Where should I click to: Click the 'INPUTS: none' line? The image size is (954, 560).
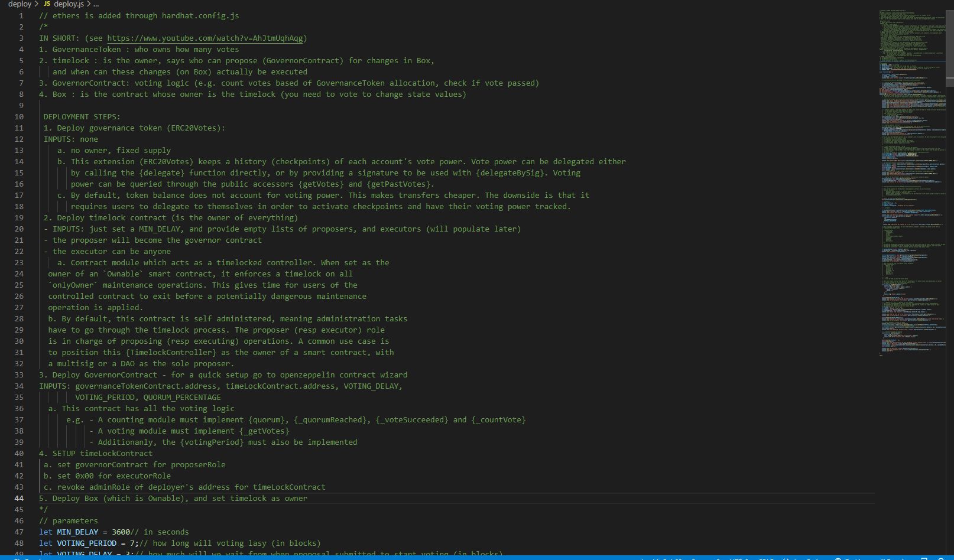[71, 139]
